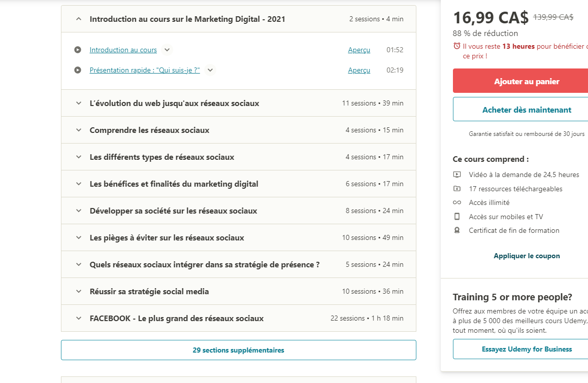The width and height of the screenshot is (588, 383).
Task: Click the downloadable resources icon
Action: (457, 189)
